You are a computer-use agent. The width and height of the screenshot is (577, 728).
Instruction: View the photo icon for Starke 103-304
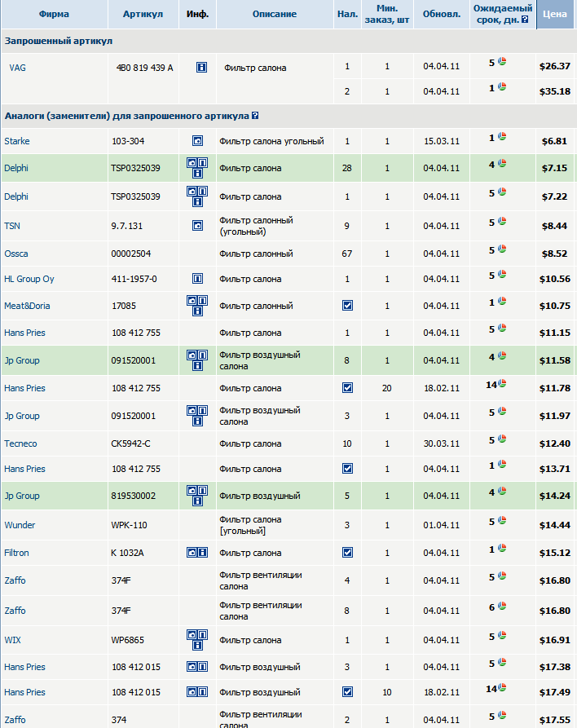197,141
